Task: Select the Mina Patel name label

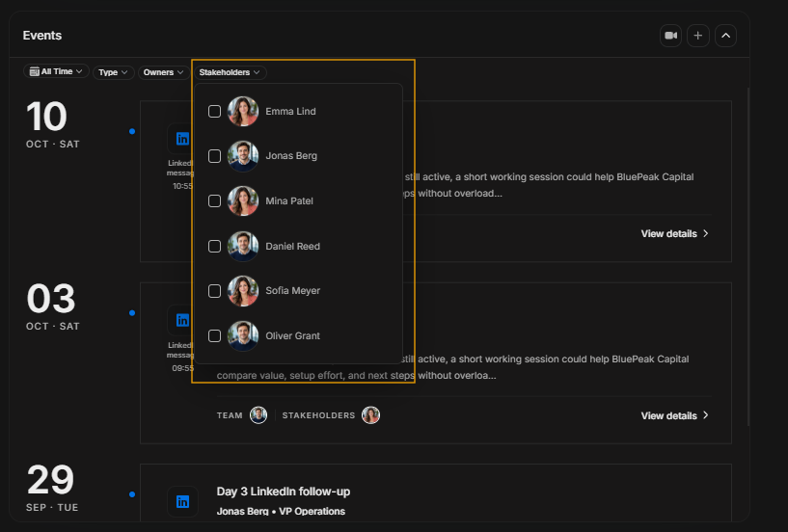Action: [289, 200]
